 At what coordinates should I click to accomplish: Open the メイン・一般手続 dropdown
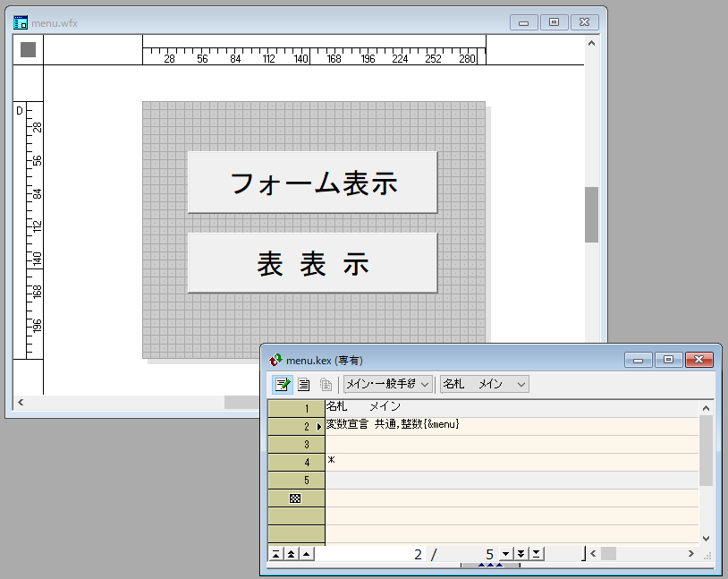click(x=388, y=384)
